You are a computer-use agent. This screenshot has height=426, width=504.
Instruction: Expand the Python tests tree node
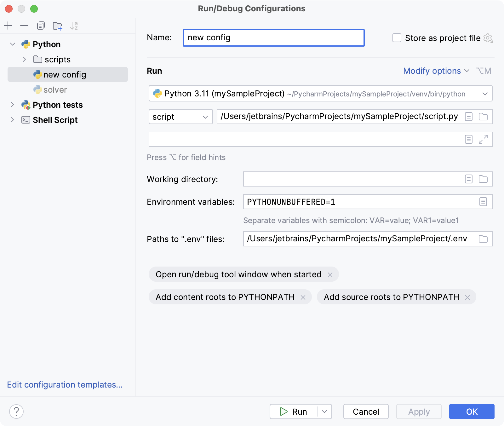12,105
